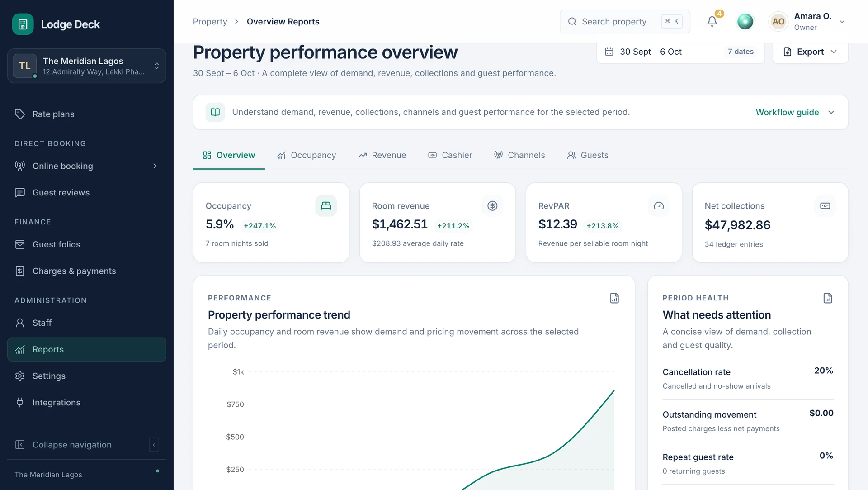
Task: Switch to the Cashier tab
Action: tap(450, 155)
